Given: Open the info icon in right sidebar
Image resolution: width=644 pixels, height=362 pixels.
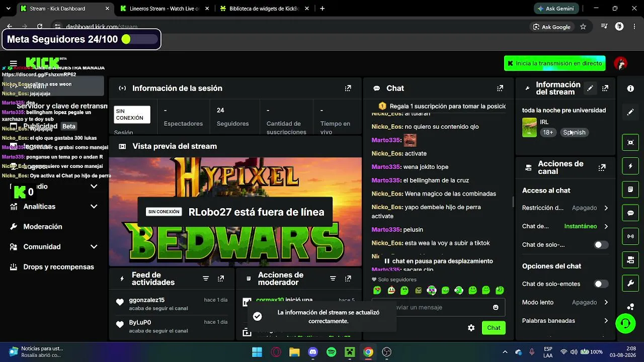Looking at the screenshot, I should pyautogui.click(x=630, y=88).
